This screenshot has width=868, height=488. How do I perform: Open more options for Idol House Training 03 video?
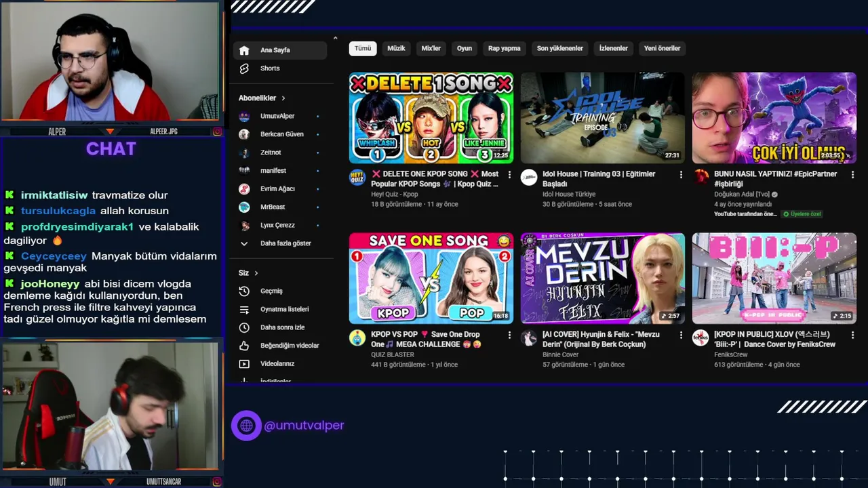[681, 175]
